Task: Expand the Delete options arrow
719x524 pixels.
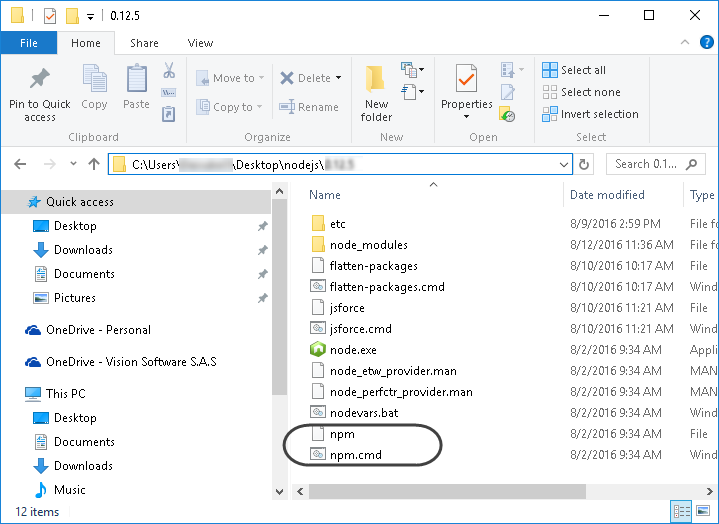Action: tap(338, 78)
